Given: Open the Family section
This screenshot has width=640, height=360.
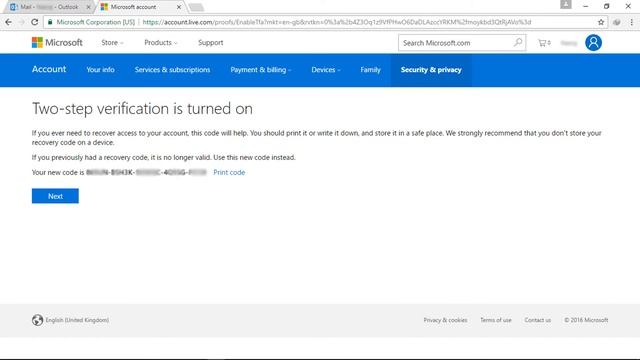Looking at the screenshot, I should click(370, 70).
